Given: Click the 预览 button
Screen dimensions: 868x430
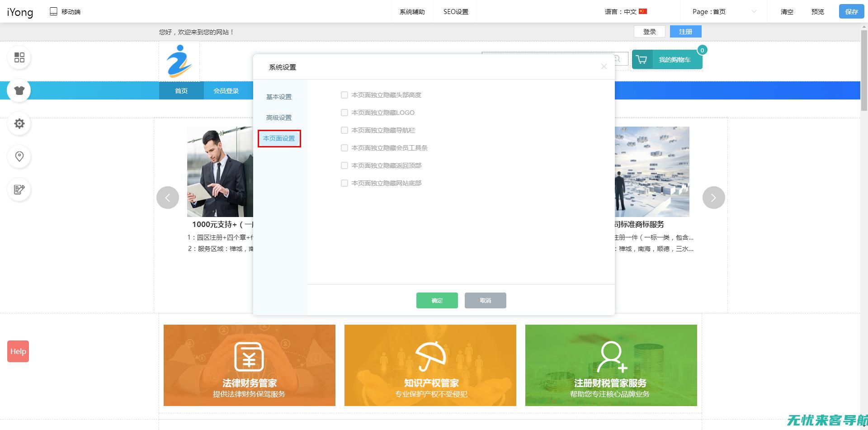Looking at the screenshot, I should 818,12.
